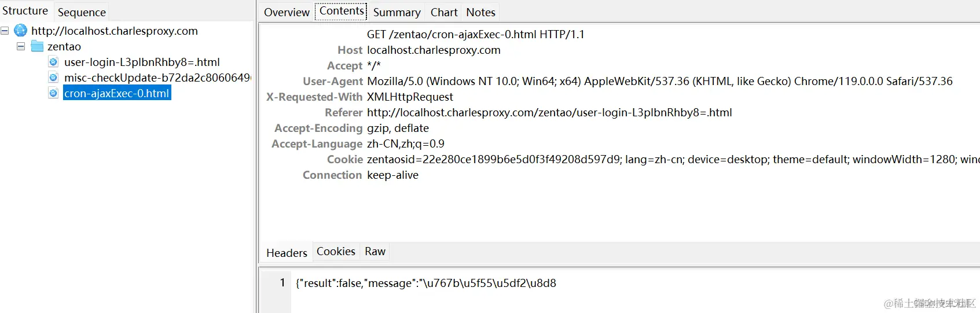Click the Accept-Language header name
Screen dimensions: 980x313
point(317,143)
